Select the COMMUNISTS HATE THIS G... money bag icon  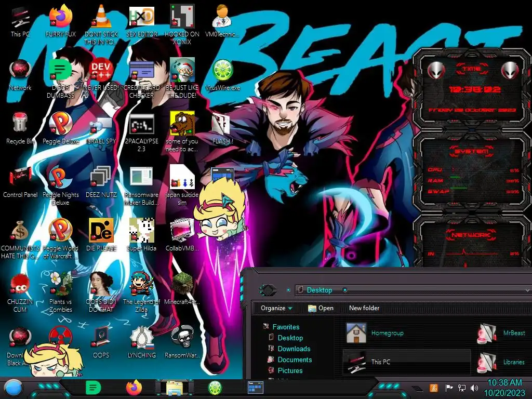pyautogui.click(x=20, y=239)
